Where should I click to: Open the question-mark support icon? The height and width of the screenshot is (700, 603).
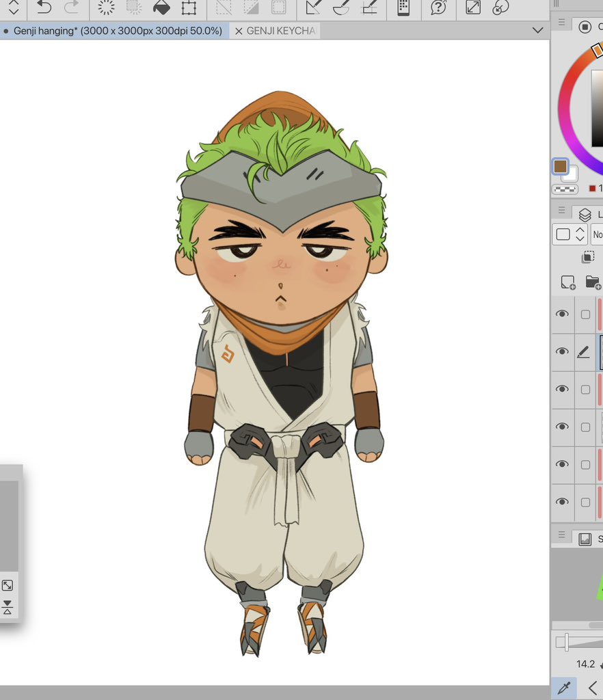pos(439,8)
